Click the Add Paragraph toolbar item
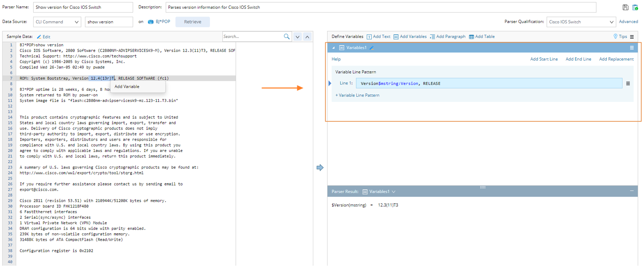Image resolution: width=644 pixels, height=266 pixels. click(x=448, y=37)
